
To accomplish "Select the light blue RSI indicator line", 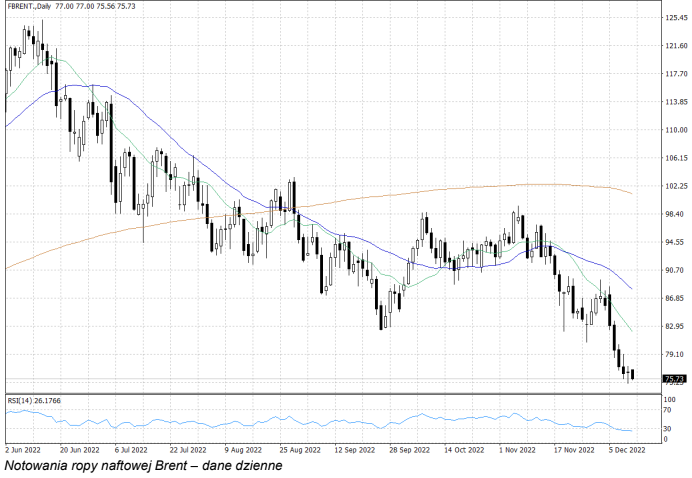I will click(x=300, y=422).
